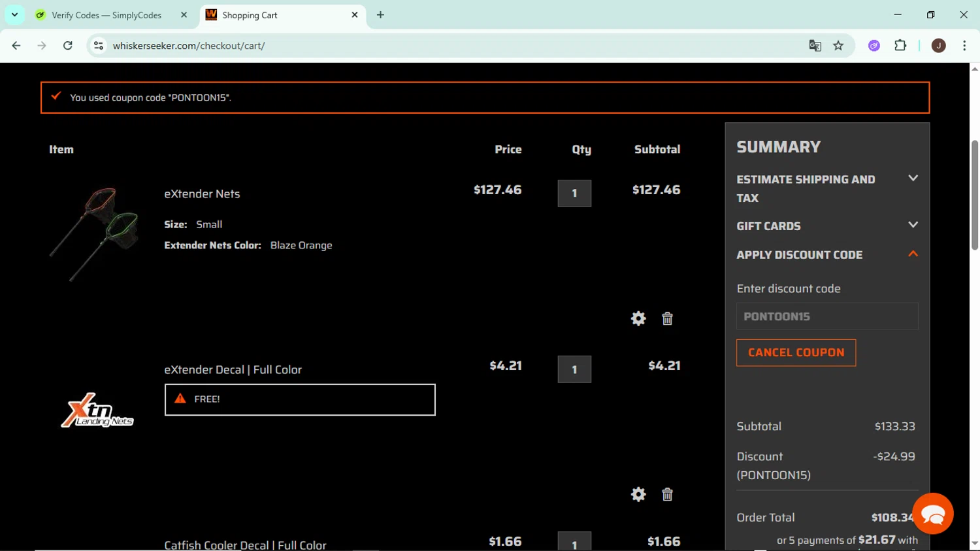Click the Xtn Landing Nets decal thumbnail
The height and width of the screenshot is (551, 980).
pos(97,410)
